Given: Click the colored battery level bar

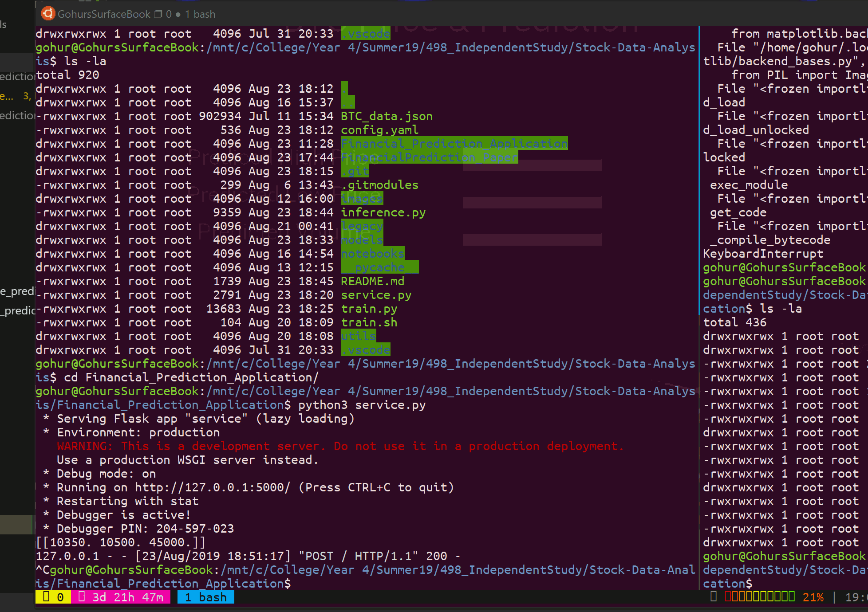Looking at the screenshot, I should pos(760,597).
